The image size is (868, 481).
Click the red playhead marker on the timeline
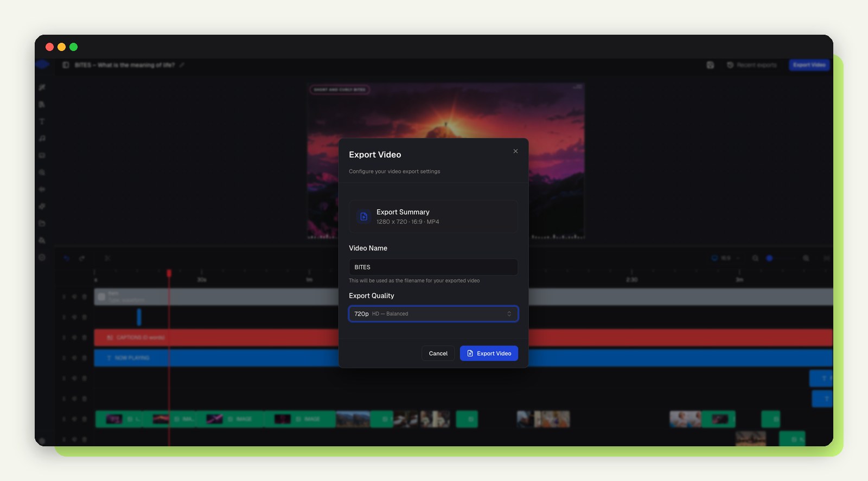pos(169,273)
